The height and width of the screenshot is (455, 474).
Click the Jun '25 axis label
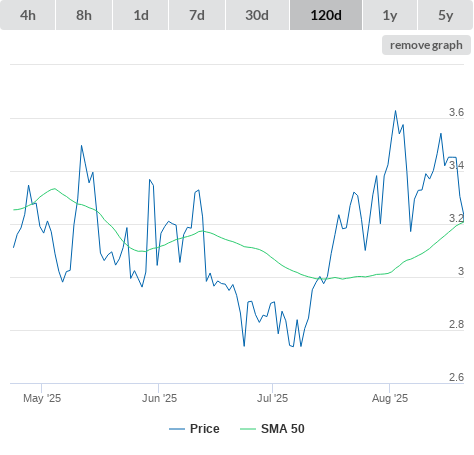click(159, 398)
